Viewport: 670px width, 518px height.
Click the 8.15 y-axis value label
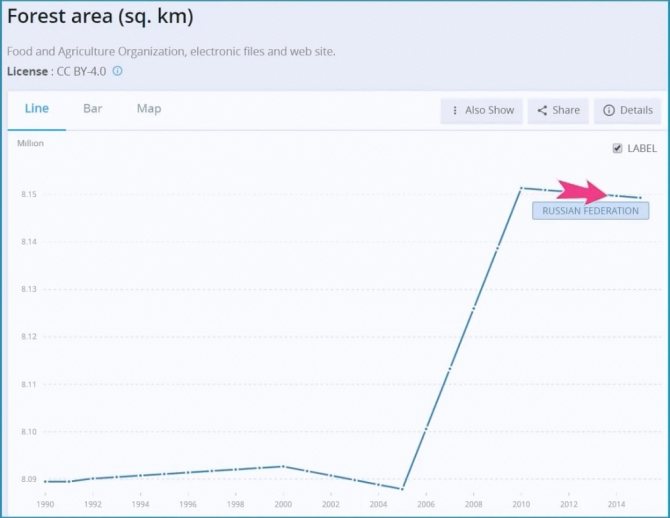click(x=28, y=194)
